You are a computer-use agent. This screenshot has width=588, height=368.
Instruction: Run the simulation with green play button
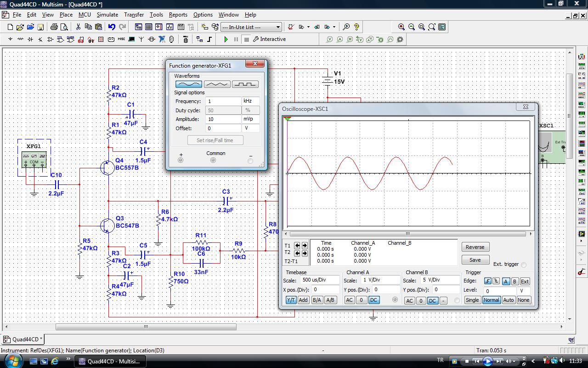coord(226,40)
